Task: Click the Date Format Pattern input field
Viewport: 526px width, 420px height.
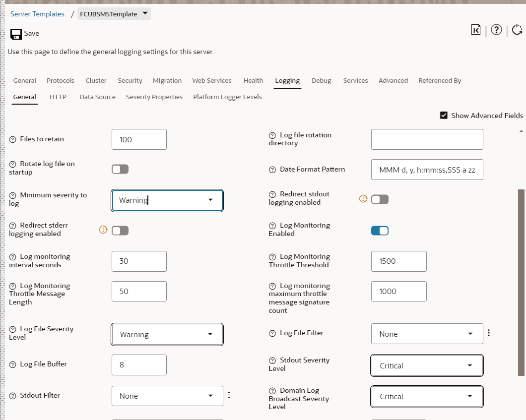Action: click(427, 170)
